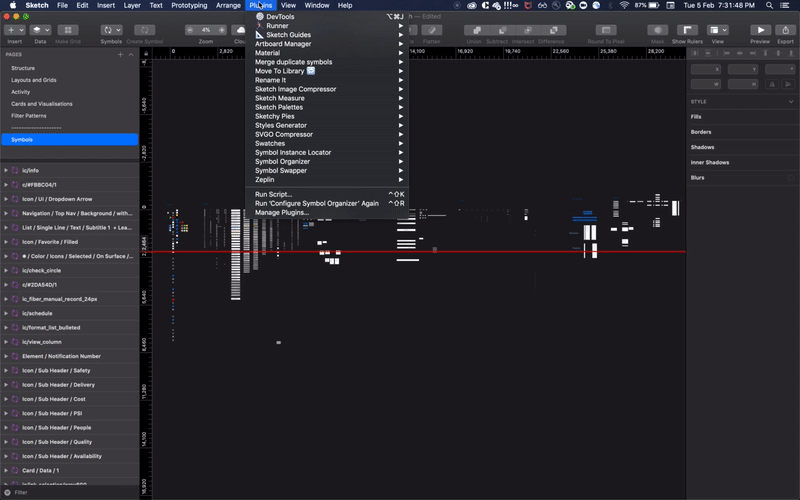
Task: Start Preview with the play icon
Action: click(x=760, y=30)
